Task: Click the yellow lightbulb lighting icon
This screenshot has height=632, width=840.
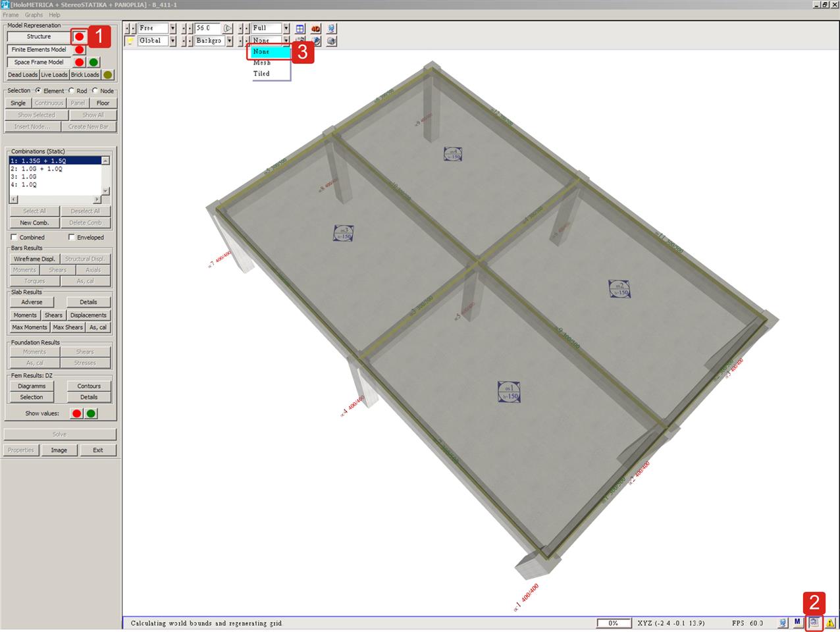Action: 129,40
